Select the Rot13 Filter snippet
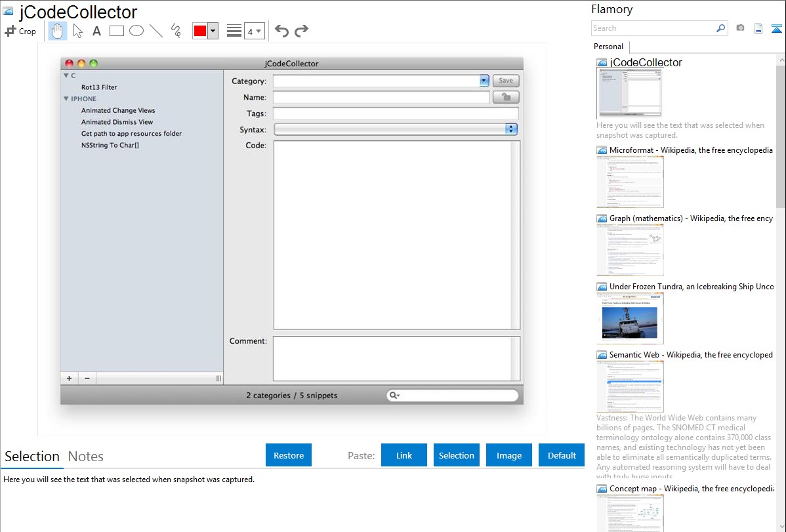The height and width of the screenshot is (532, 786). pos(99,87)
